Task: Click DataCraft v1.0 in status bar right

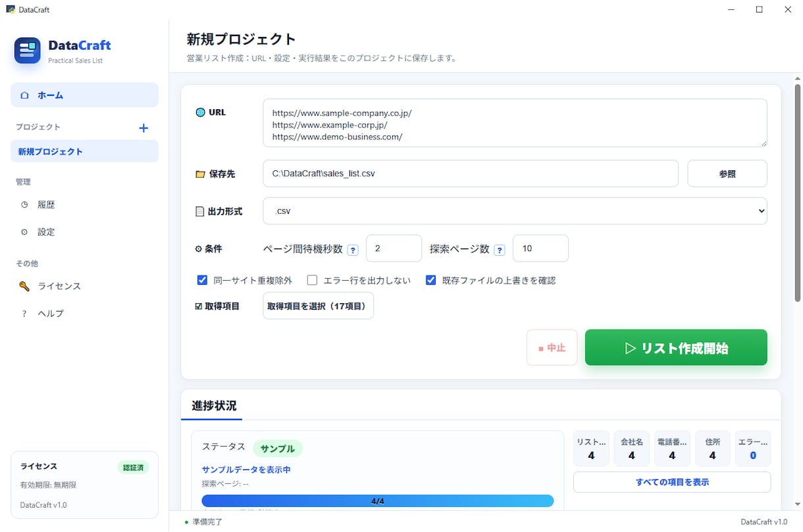Action: click(x=764, y=522)
